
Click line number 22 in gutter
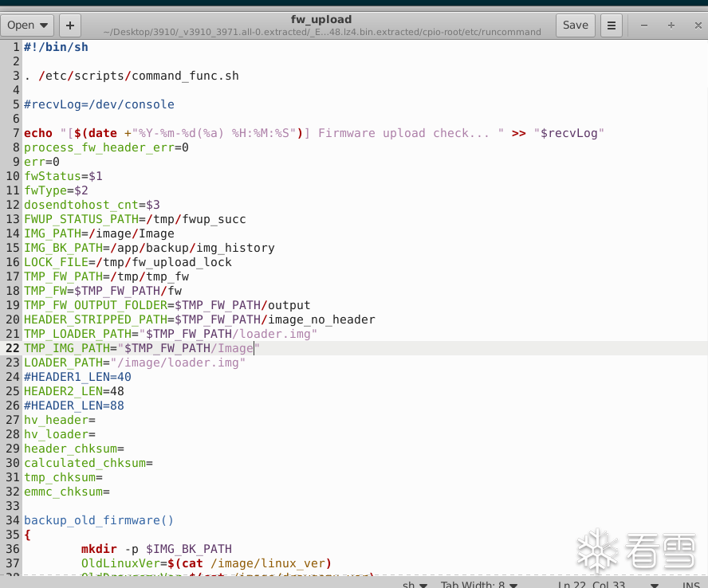[13, 348]
